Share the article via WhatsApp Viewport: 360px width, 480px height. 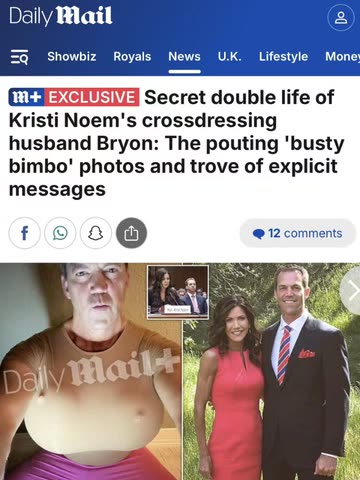click(60, 233)
